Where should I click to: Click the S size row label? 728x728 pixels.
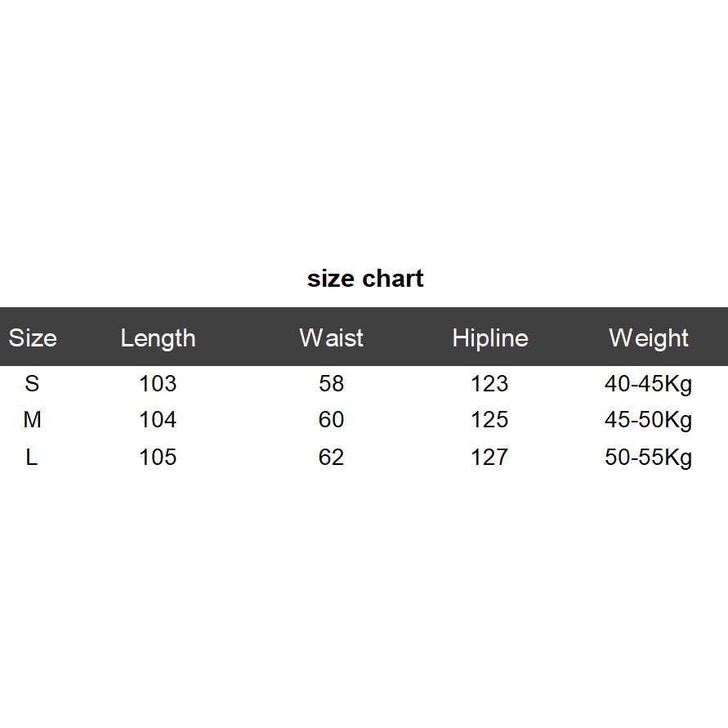(x=32, y=383)
